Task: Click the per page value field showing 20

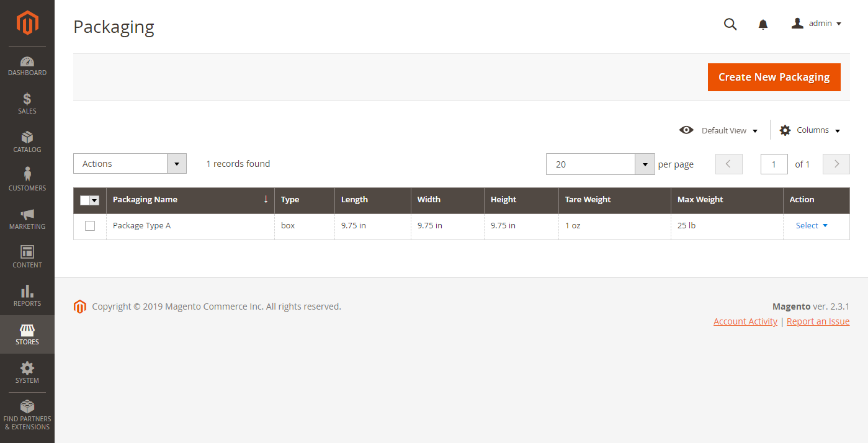Action: pos(591,164)
